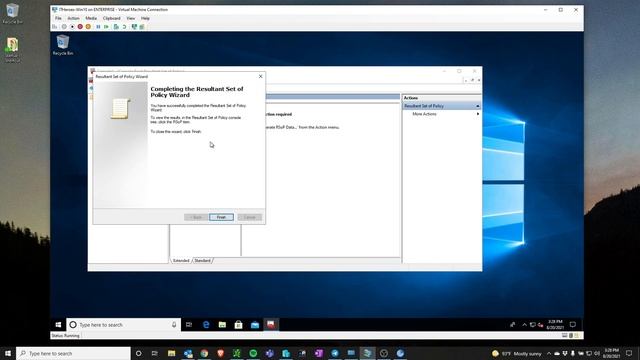This screenshot has height=360, width=640.
Task: Open File menu of Virtual Machine Connection
Action: pos(58,18)
